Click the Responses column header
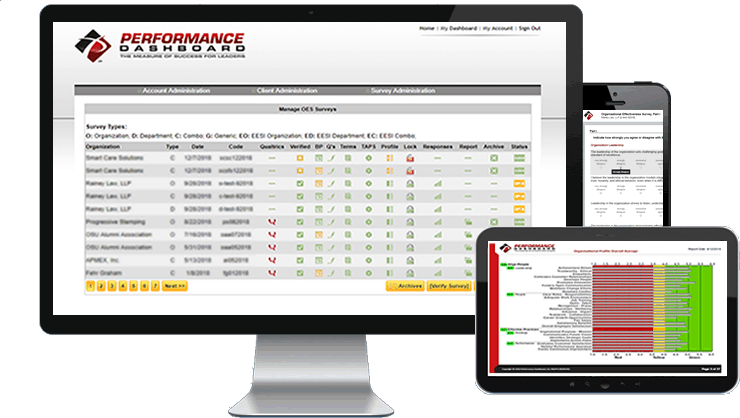The height and width of the screenshot is (418, 740). pos(437,147)
